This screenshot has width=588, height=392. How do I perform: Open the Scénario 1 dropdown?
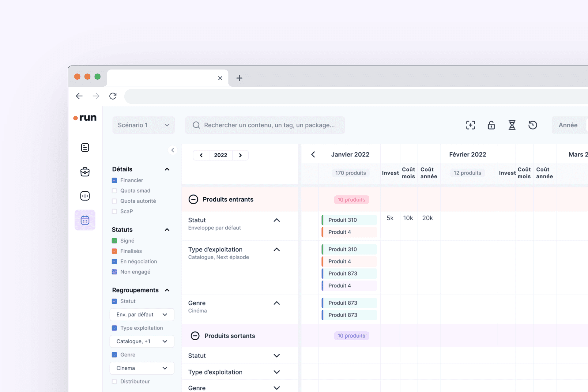143,125
